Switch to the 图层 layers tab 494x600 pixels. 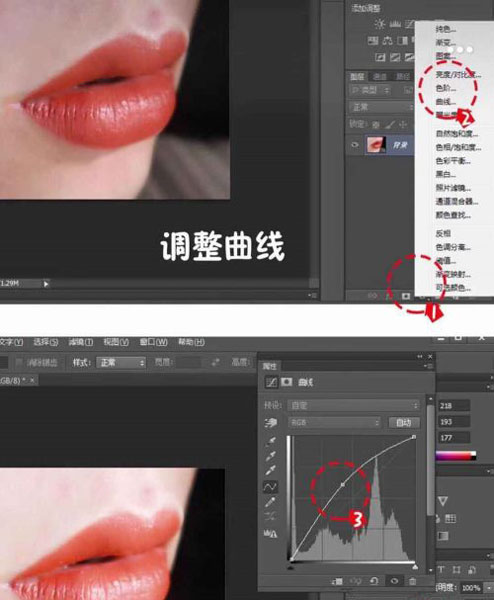[x=357, y=77]
